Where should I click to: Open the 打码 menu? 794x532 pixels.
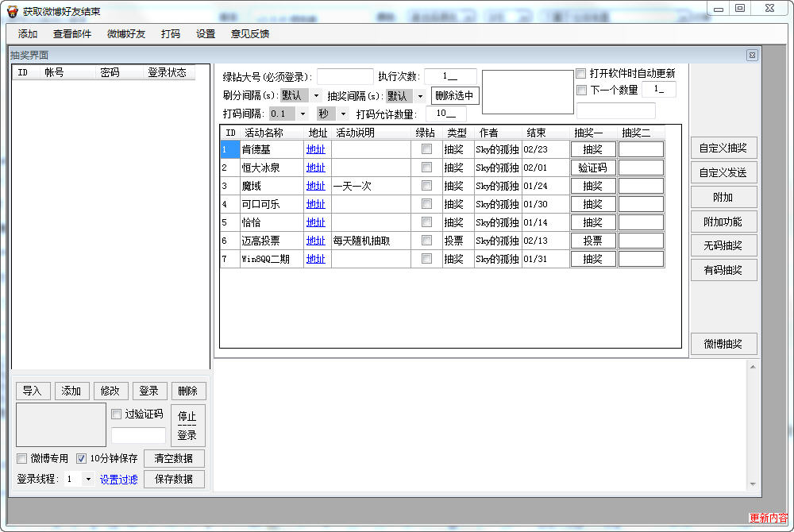click(171, 34)
